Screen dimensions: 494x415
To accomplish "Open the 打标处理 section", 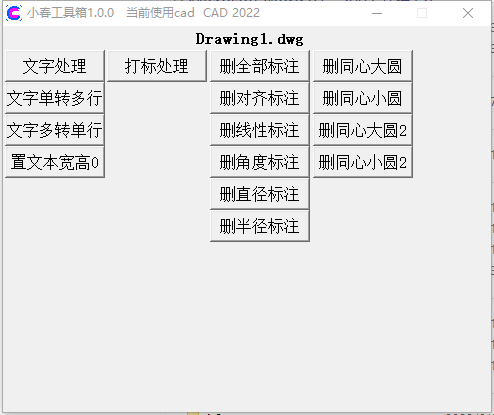I will tap(157, 66).
